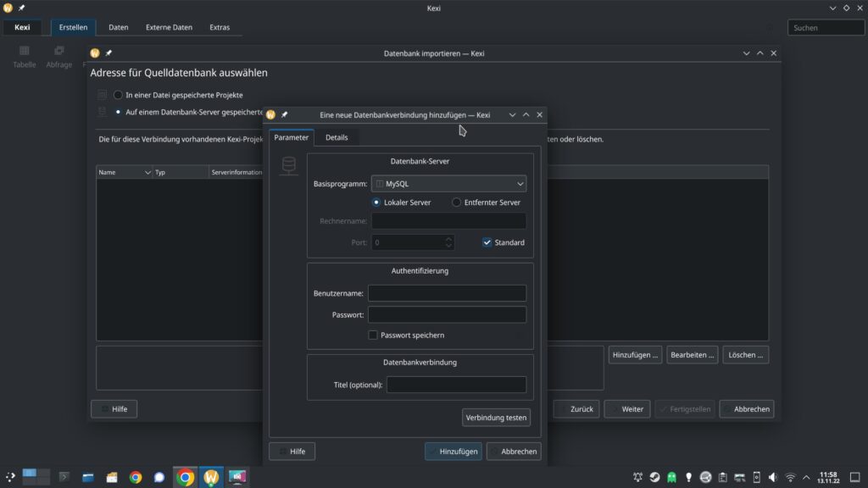This screenshot has width=868, height=488.
Task: Click 'Hinzufügen ...' in the import wizard
Action: [635, 355]
